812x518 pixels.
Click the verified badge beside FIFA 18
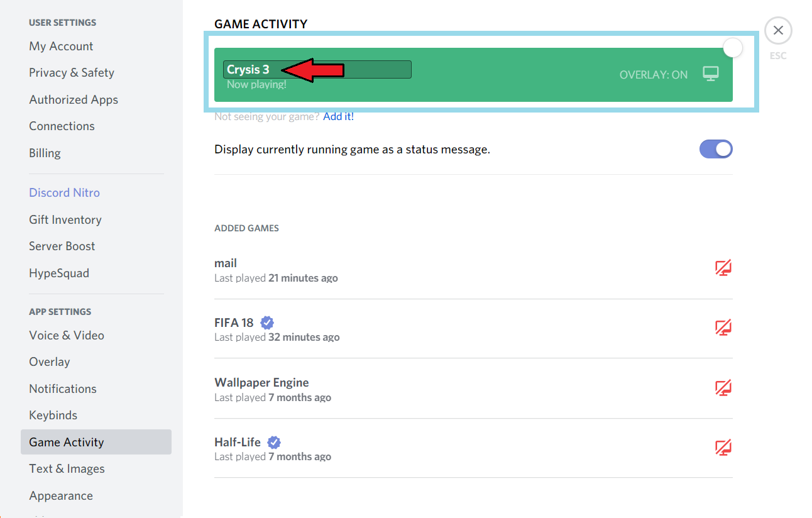[x=266, y=322]
